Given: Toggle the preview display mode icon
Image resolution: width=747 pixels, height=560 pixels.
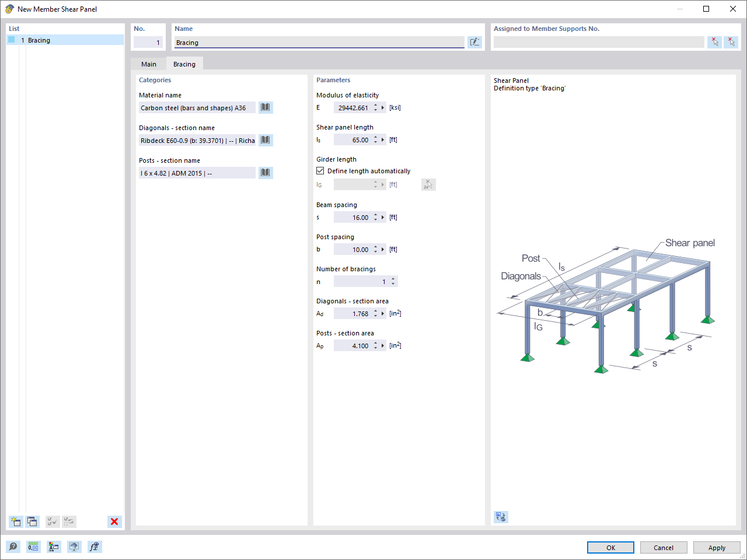Looking at the screenshot, I should click(500, 517).
